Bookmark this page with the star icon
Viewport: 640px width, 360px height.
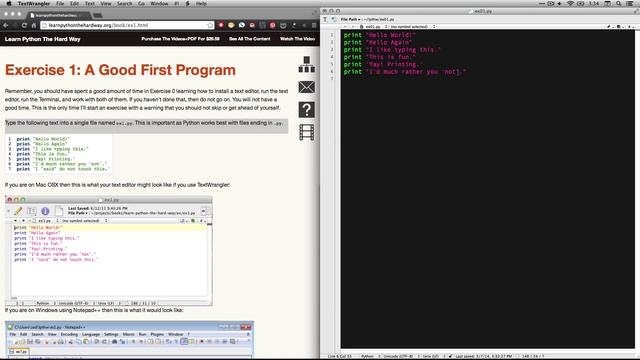210,25
